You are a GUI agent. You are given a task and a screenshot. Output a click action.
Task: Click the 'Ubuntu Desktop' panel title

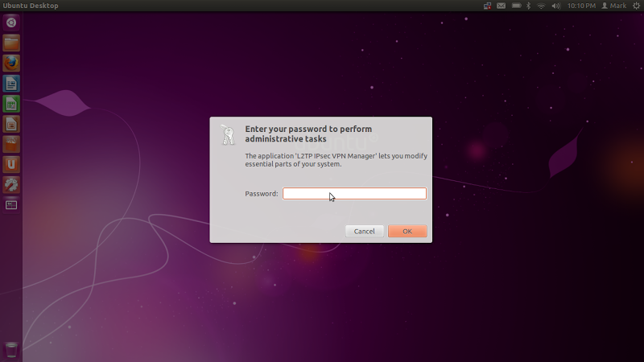coord(31,6)
